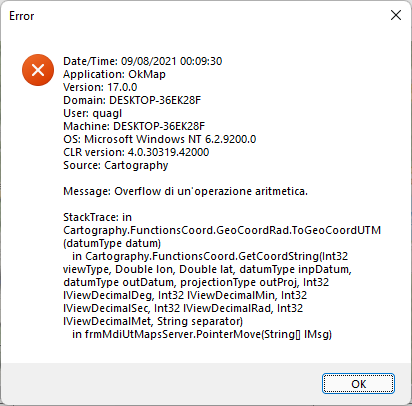Click the StackTrace: in label
The width and height of the screenshot is (412, 406).
(x=97, y=217)
